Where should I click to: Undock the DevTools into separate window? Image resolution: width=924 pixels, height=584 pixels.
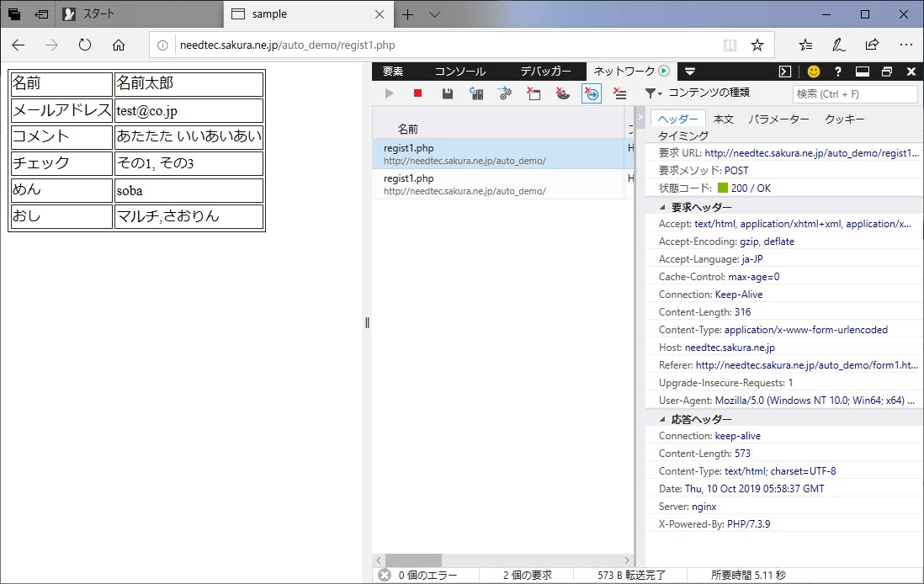887,72
